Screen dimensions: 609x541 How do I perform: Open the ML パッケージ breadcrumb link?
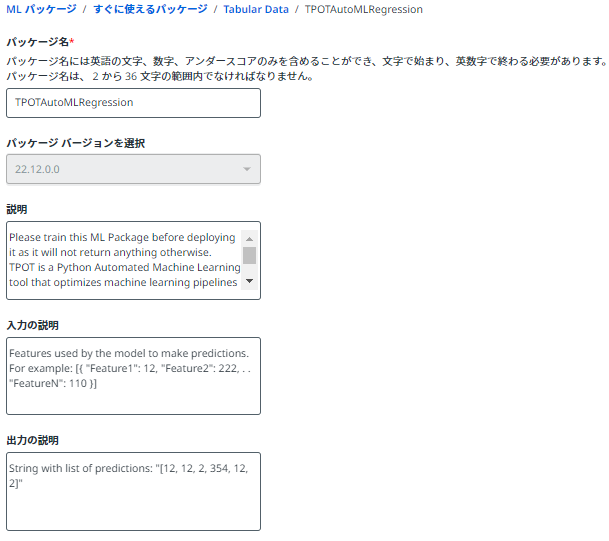tap(41, 9)
